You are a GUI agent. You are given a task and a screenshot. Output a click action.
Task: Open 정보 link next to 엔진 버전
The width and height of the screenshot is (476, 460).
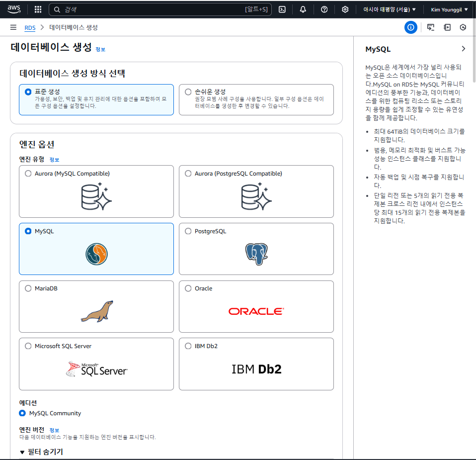coord(54,430)
